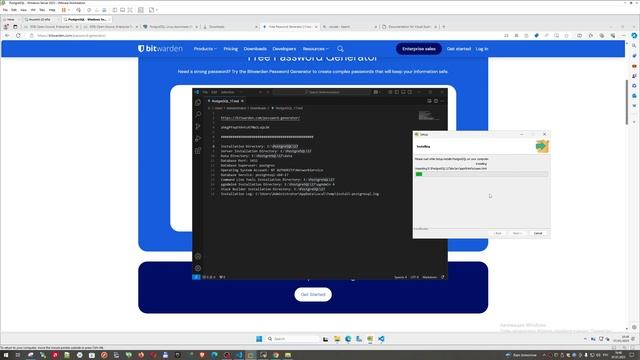Open the VMware Edit menu

tap(14, 10)
